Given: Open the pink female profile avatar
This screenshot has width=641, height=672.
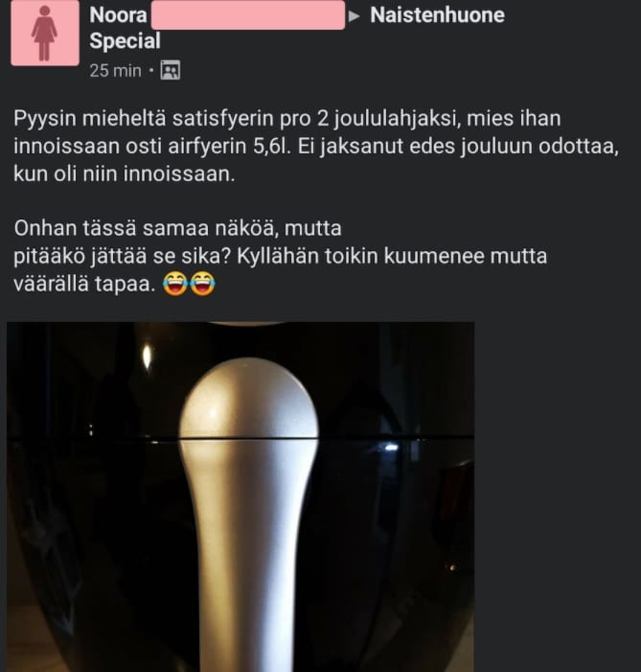Looking at the screenshot, I should click(x=45, y=33).
